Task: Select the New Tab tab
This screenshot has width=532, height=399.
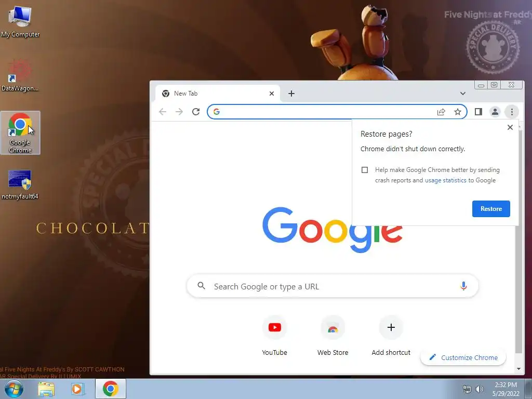Action: tap(218, 94)
